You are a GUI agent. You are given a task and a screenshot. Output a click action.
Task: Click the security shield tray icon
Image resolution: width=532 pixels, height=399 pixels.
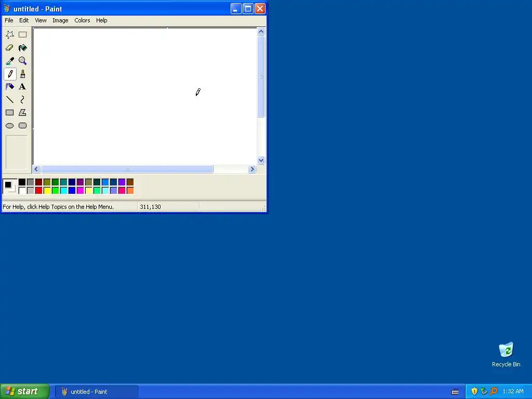[474, 391]
